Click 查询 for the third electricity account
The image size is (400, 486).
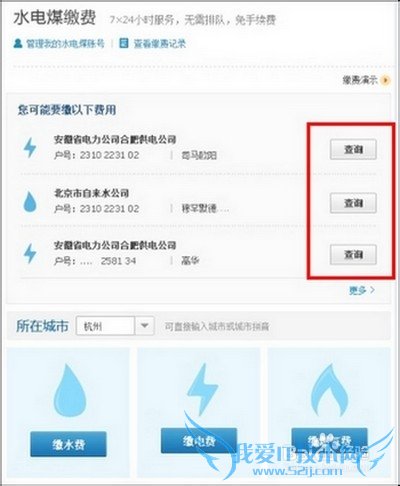pos(353,255)
